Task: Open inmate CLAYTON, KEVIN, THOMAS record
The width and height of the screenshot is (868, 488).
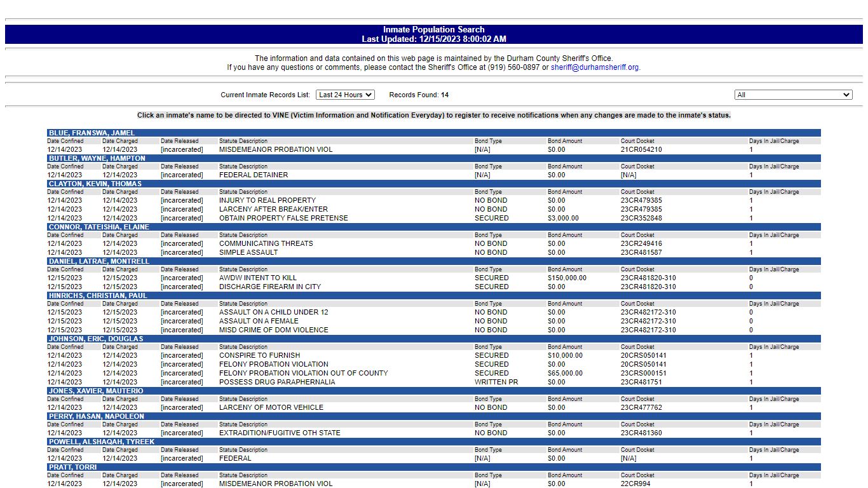Action: (95, 184)
